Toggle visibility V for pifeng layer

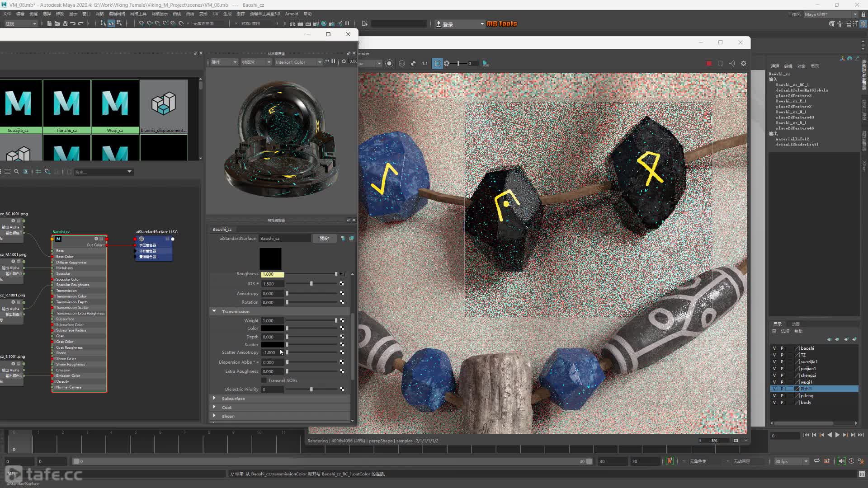click(774, 396)
